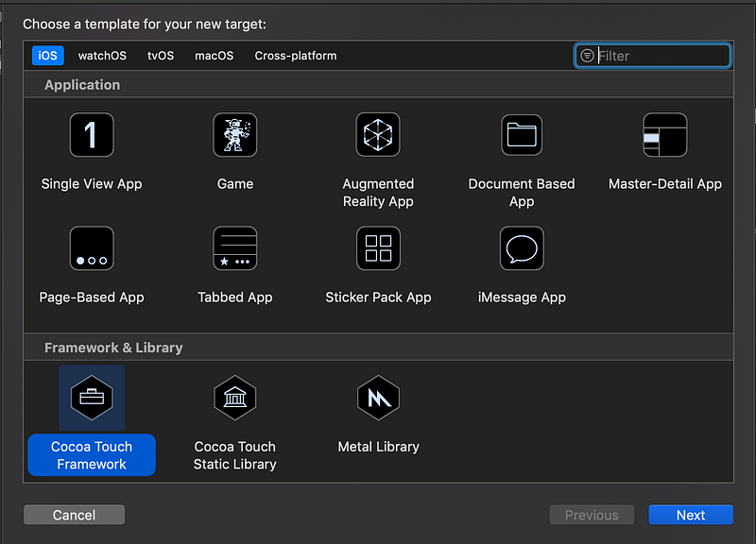Open the Cross-platform tab
This screenshot has height=544, width=756.
point(296,56)
